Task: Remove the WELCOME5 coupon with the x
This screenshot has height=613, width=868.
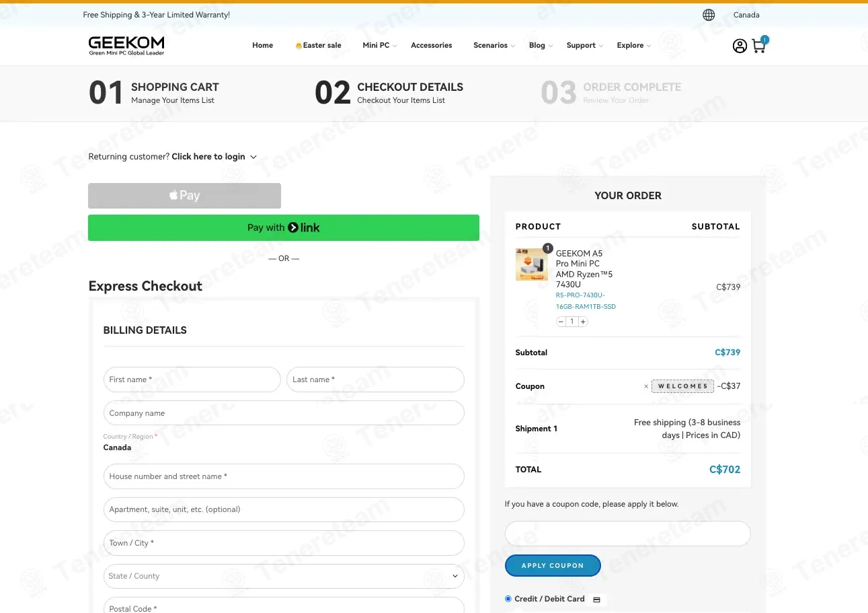Action: click(646, 386)
